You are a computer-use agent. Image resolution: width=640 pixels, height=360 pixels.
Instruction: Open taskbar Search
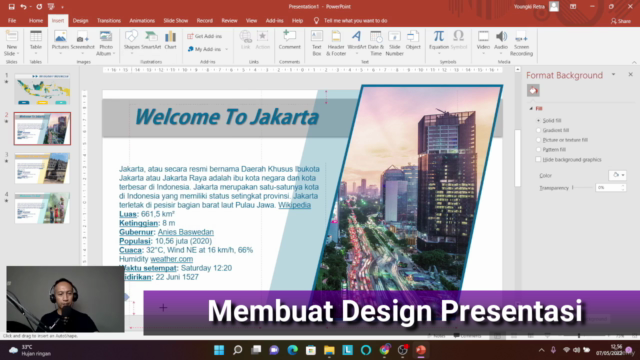(x=238, y=350)
